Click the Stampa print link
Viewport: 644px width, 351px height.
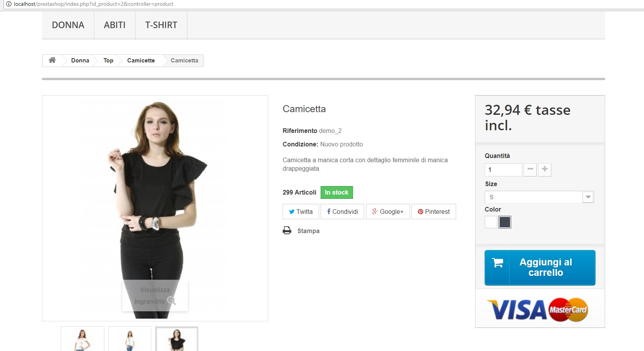click(x=308, y=231)
